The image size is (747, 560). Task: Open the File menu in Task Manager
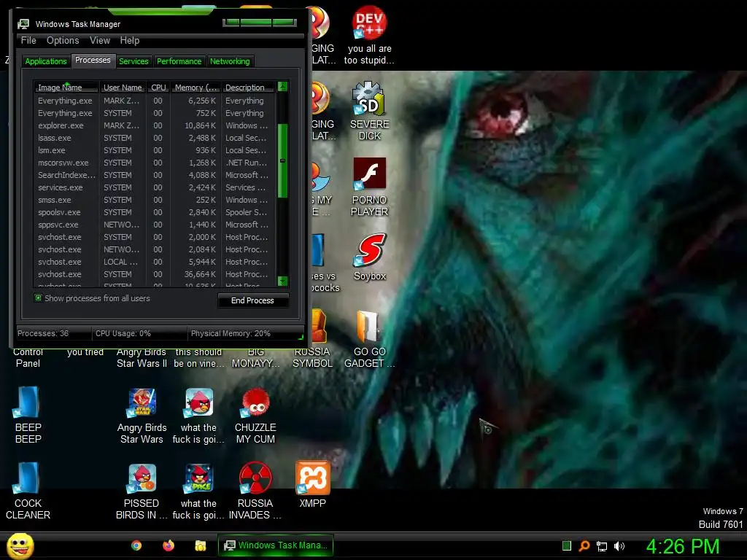point(28,41)
